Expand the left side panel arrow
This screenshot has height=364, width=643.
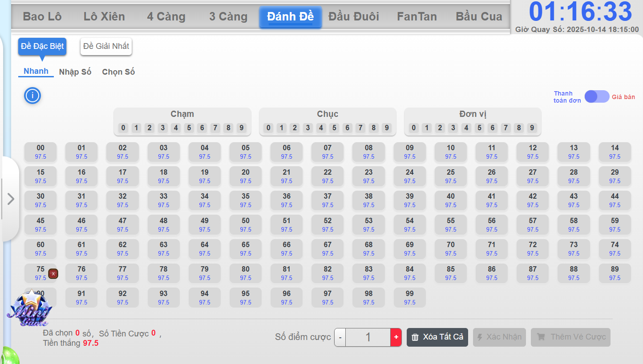11,199
